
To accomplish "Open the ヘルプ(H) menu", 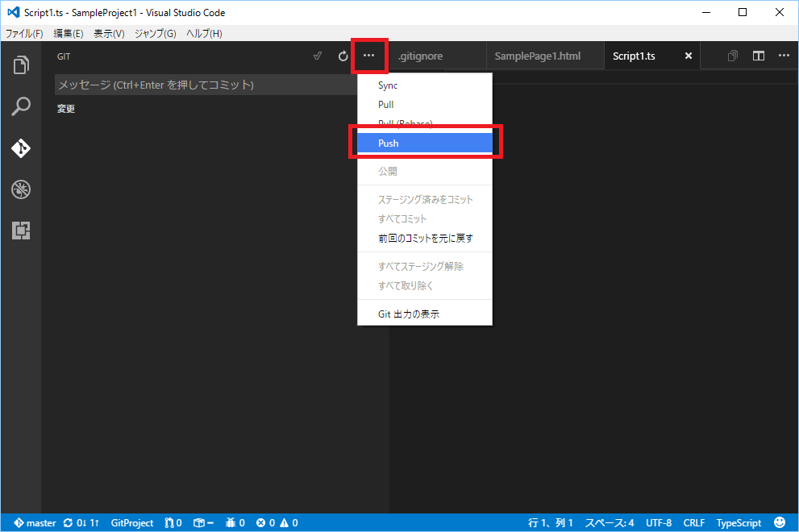I will (204, 34).
